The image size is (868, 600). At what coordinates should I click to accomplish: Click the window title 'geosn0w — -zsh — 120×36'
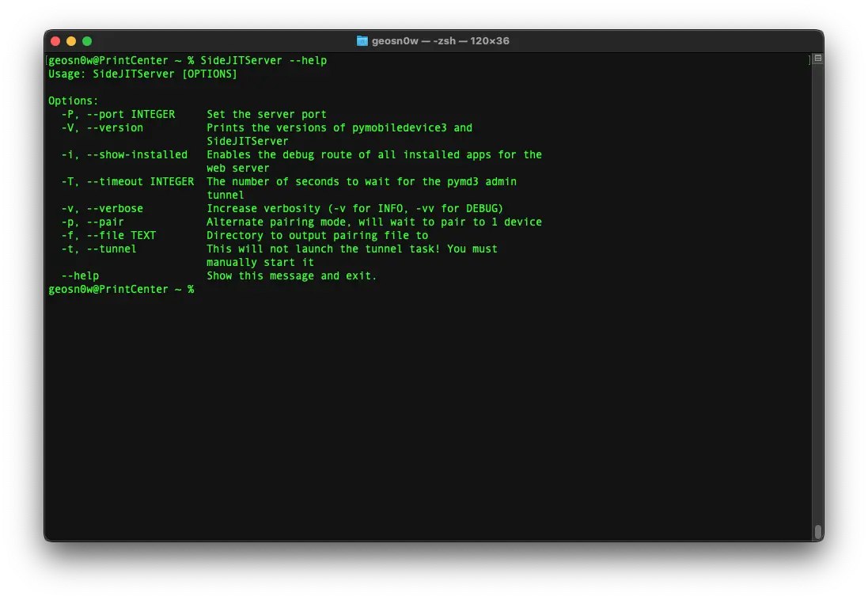(x=440, y=41)
